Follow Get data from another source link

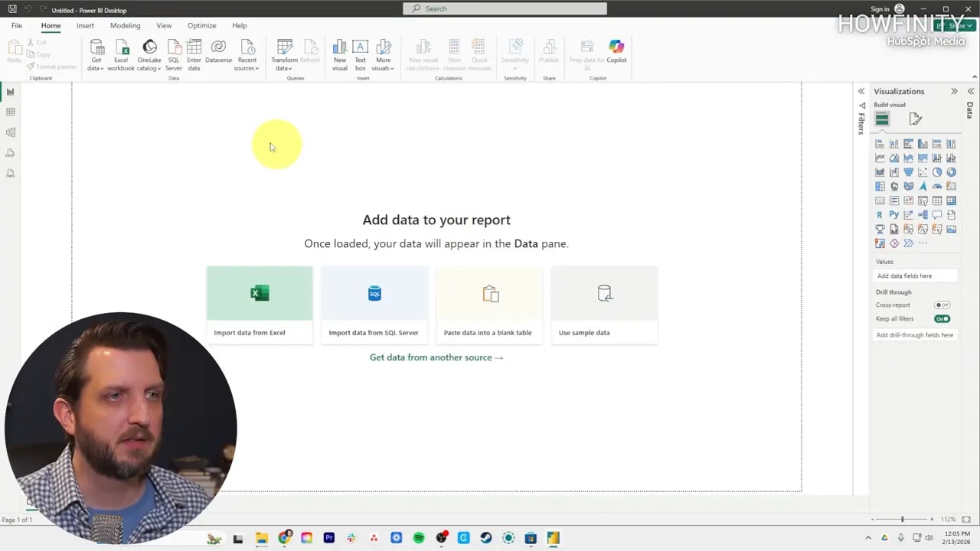coord(436,357)
